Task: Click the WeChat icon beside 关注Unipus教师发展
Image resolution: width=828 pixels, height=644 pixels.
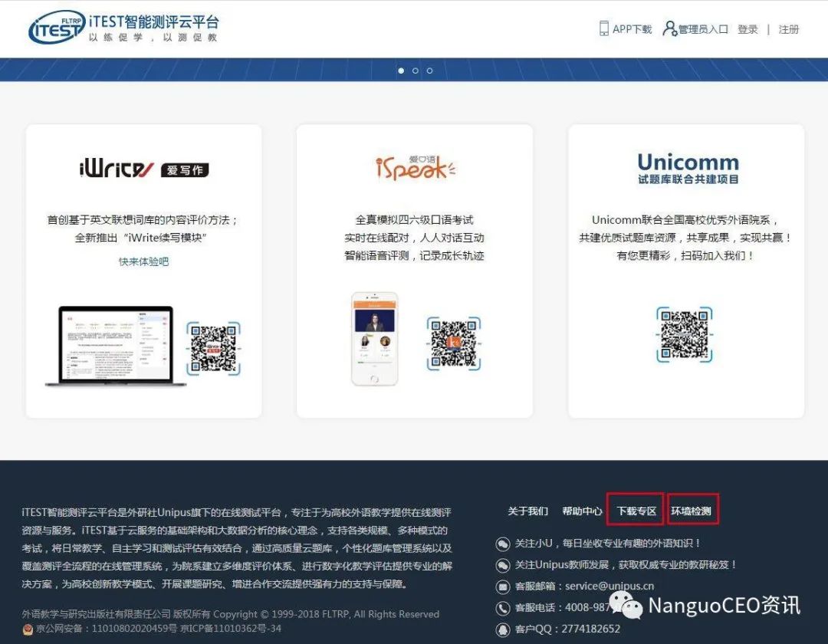Action: click(503, 565)
